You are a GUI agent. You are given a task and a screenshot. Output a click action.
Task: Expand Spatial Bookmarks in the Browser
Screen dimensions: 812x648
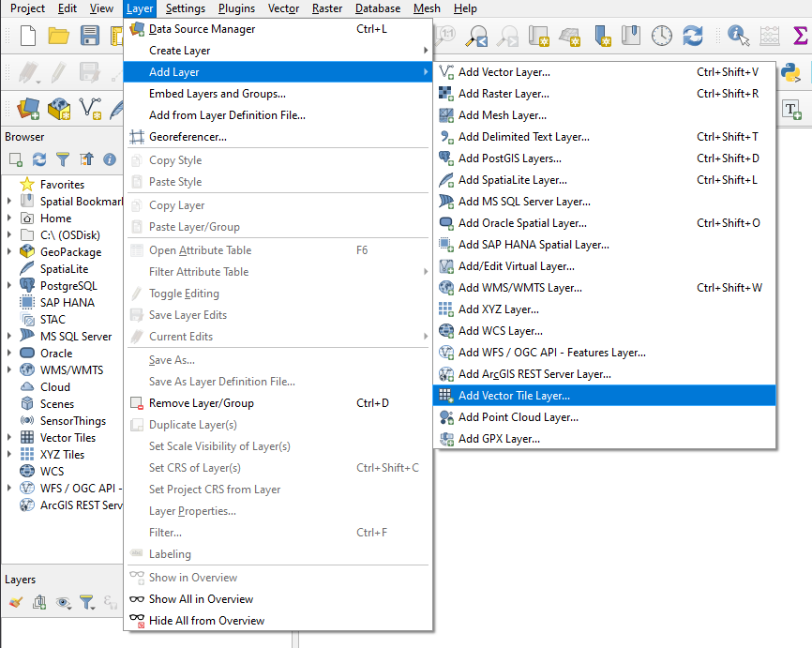tap(8, 201)
